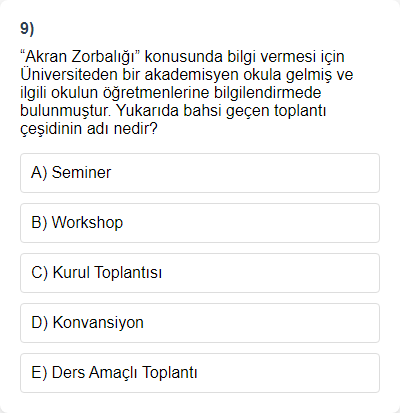Click the Kurul Toplantısı text
This screenshot has width=400, height=413.
(x=107, y=272)
